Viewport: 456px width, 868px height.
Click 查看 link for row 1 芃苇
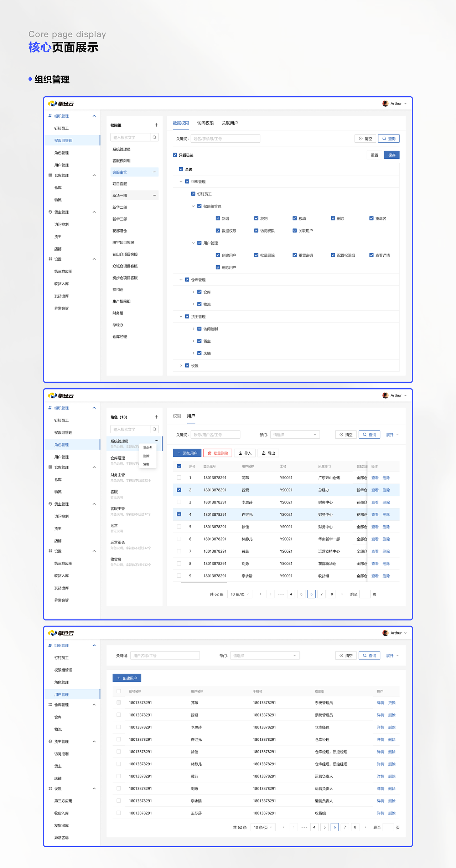[x=375, y=478]
